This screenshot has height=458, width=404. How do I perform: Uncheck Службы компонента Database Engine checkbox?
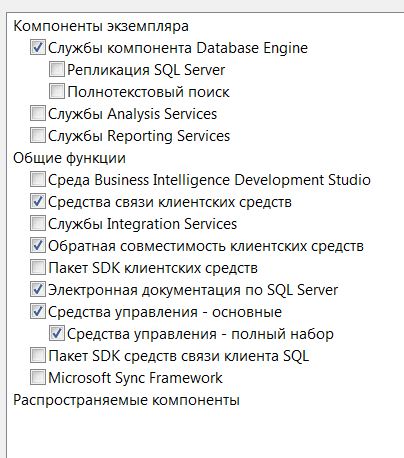[x=38, y=47]
